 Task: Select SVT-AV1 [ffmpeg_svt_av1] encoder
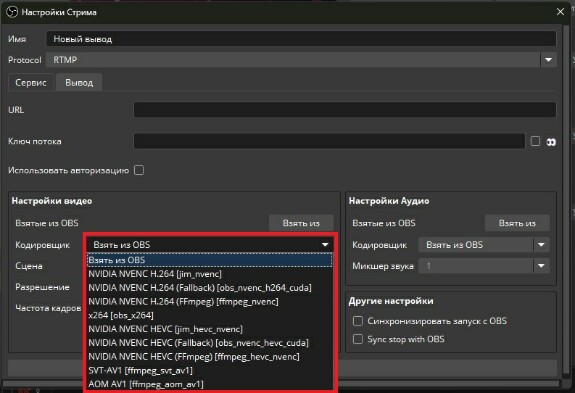210,370
